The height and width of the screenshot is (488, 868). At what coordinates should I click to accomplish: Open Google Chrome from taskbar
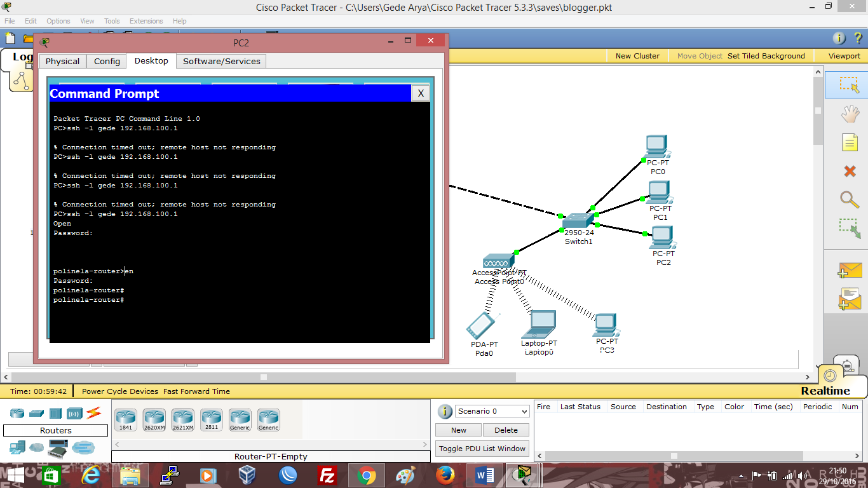[366, 476]
